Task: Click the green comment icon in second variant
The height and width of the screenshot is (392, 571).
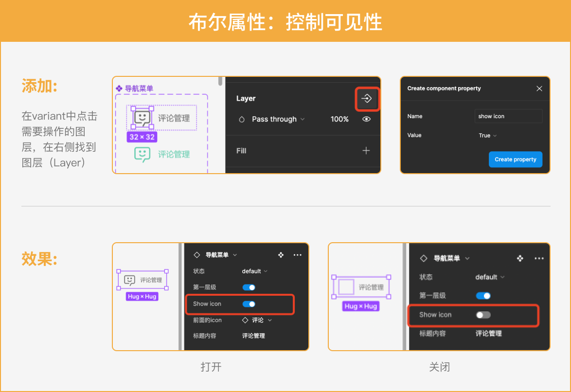Action: coord(142,155)
